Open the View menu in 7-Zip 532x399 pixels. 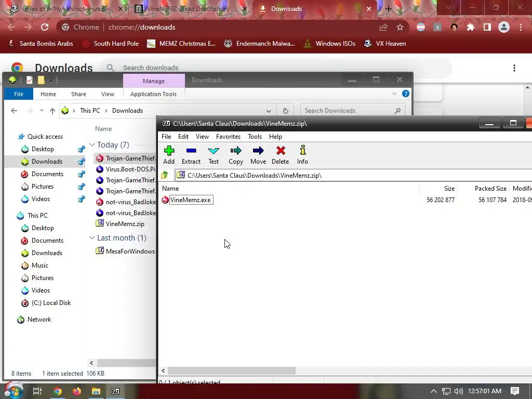[202, 137]
